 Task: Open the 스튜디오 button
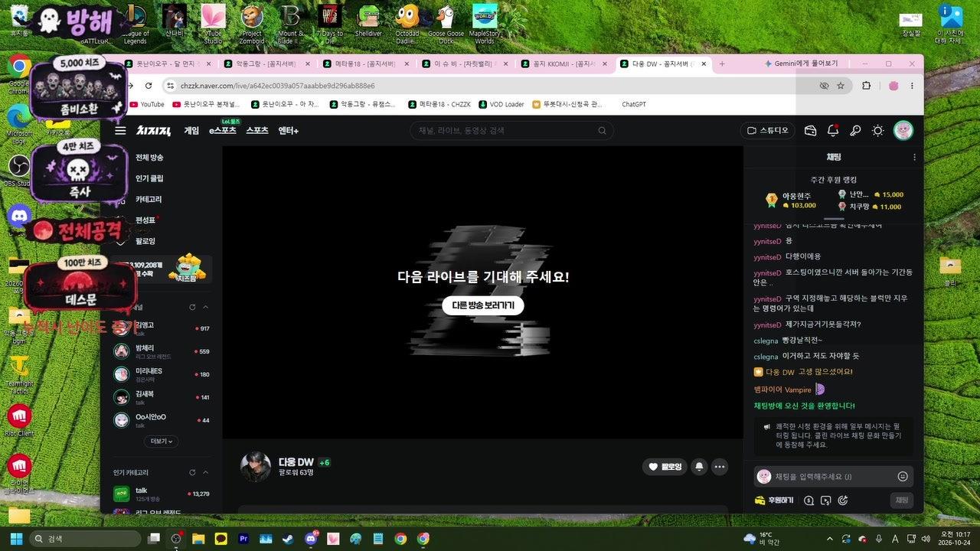click(768, 131)
